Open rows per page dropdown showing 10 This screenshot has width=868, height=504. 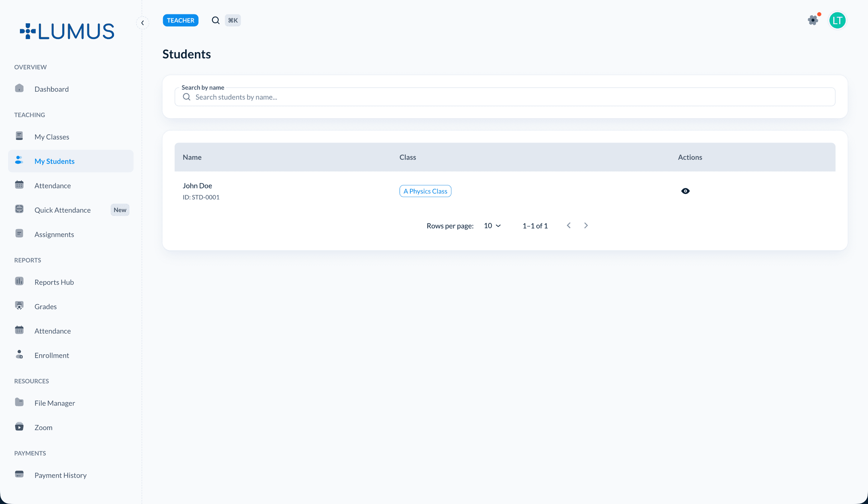[492, 226]
